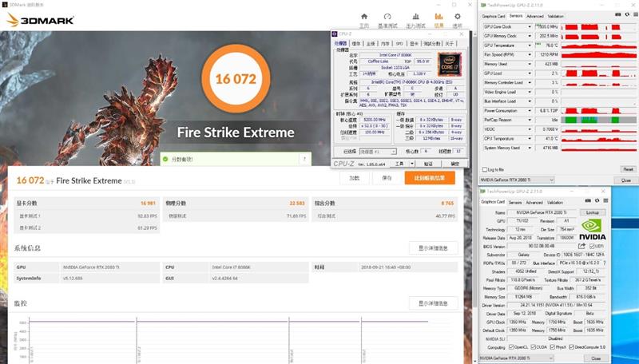Open the Fan Speed (RPM) sensor dropdown
This screenshot has height=364, width=639.
(x=530, y=55)
